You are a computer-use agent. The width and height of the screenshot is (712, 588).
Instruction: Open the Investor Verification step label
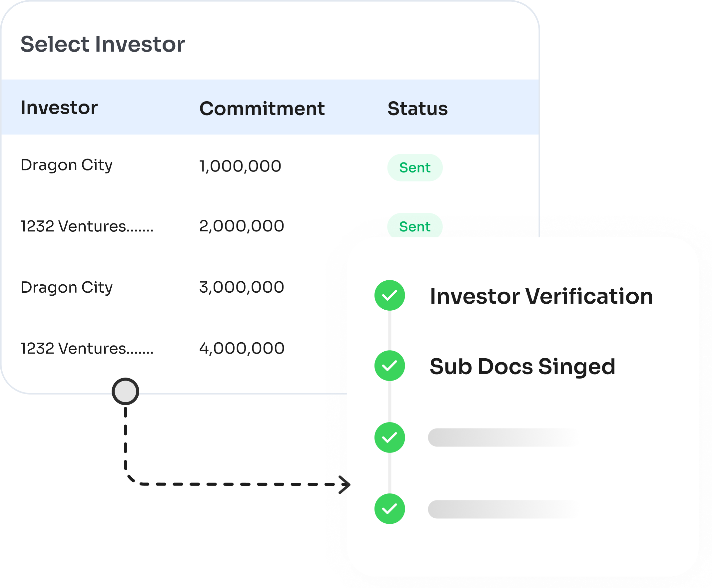[x=541, y=296]
